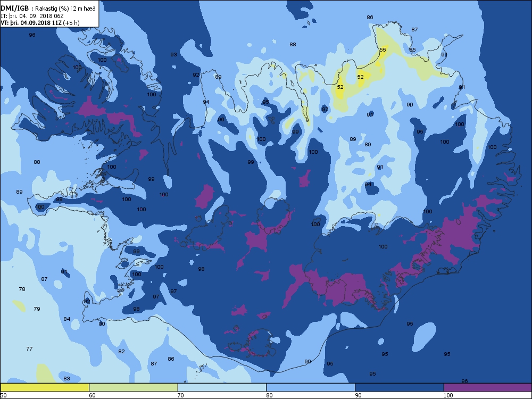Click the humidity value 83 on the map

[66, 378]
